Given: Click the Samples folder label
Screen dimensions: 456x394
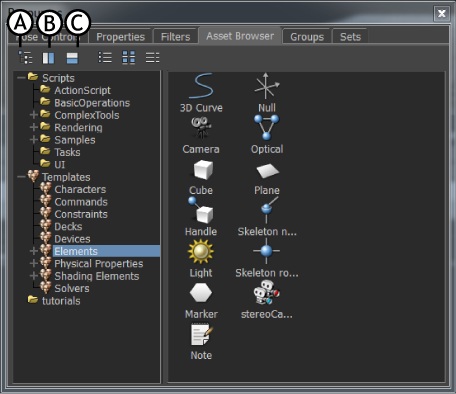Looking at the screenshot, I should click(75, 140).
